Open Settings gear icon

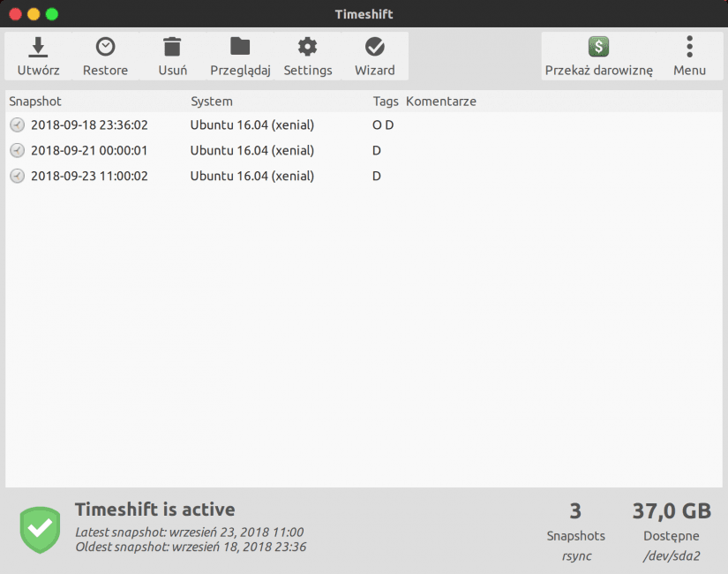(x=307, y=47)
